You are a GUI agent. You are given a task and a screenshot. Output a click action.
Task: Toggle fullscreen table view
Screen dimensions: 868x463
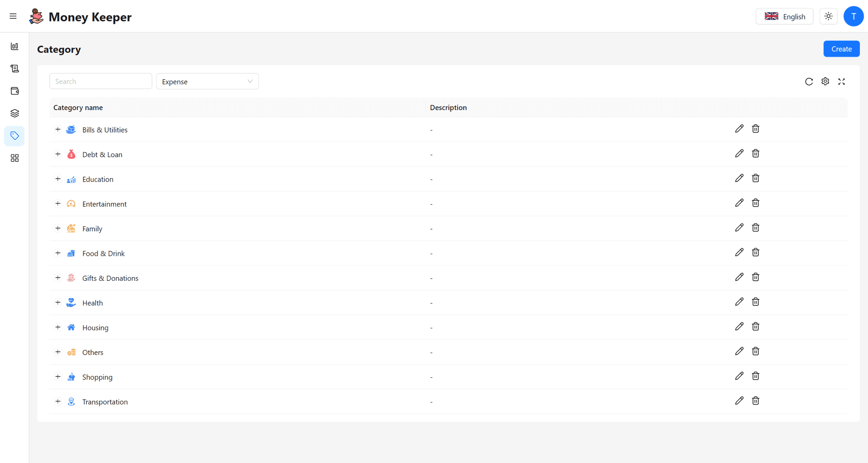(x=841, y=81)
